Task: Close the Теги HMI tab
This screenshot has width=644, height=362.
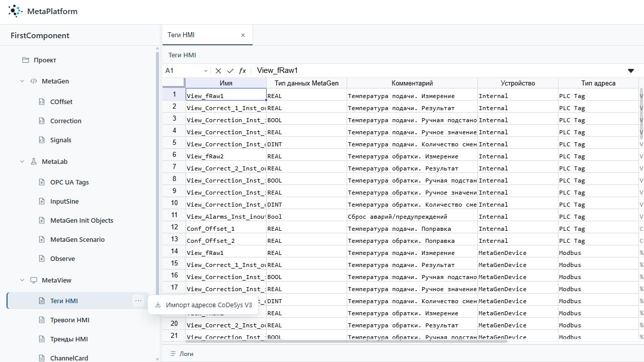Action: [243, 35]
